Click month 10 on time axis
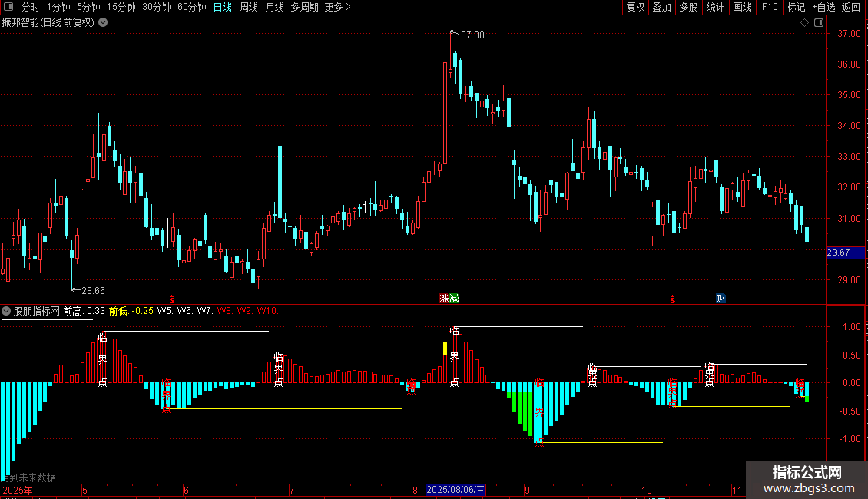 click(x=646, y=490)
